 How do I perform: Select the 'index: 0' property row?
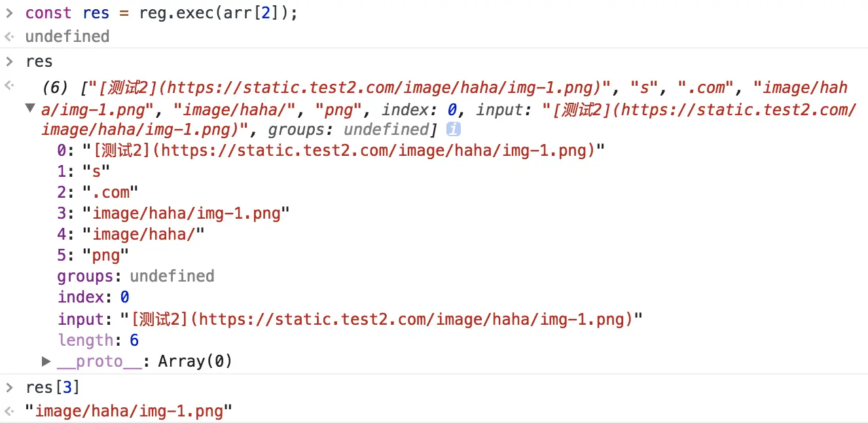pyautogui.click(x=93, y=297)
